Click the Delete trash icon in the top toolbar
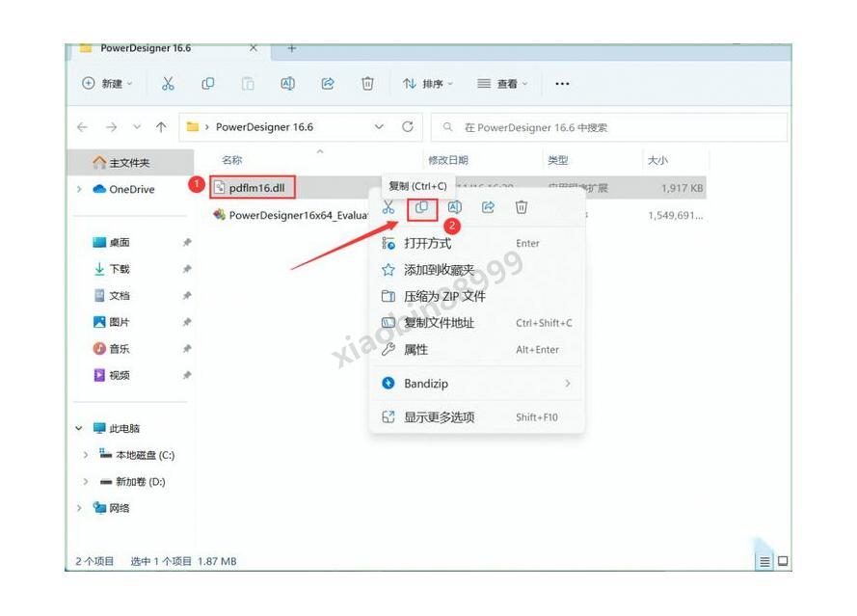 [367, 84]
